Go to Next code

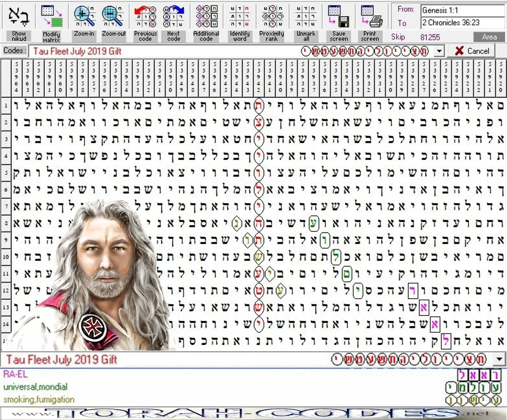point(173,16)
